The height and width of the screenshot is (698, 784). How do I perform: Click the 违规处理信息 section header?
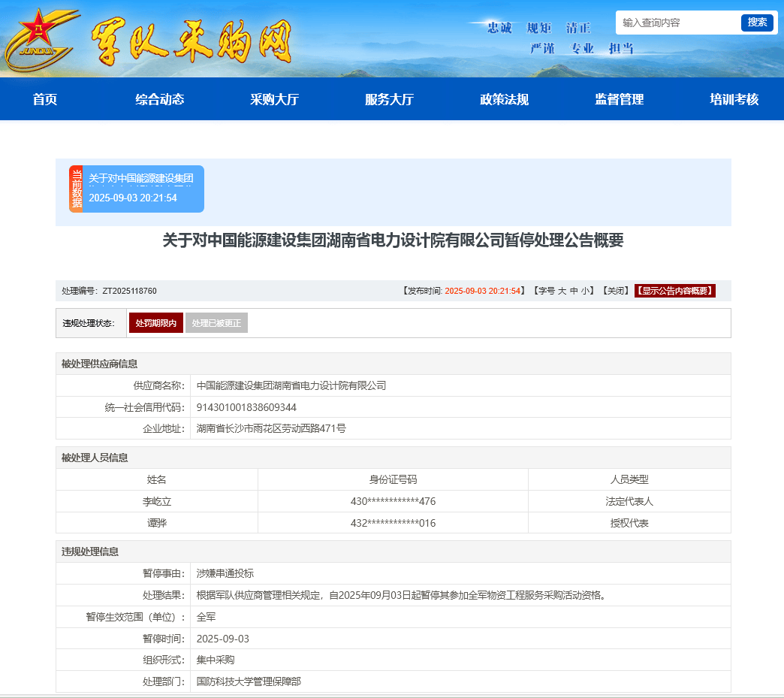coord(90,552)
